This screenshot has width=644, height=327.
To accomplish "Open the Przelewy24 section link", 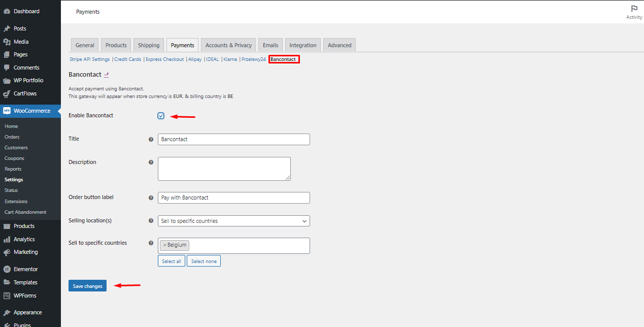I will 254,59.
